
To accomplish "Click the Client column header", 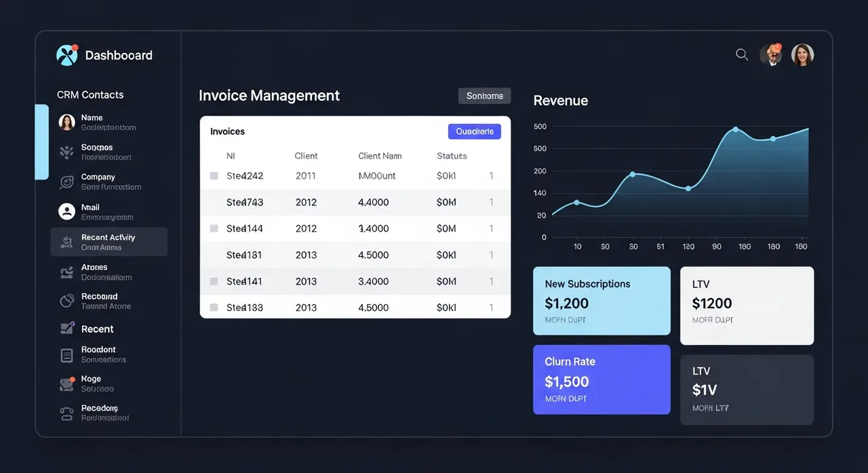I will pos(307,156).
